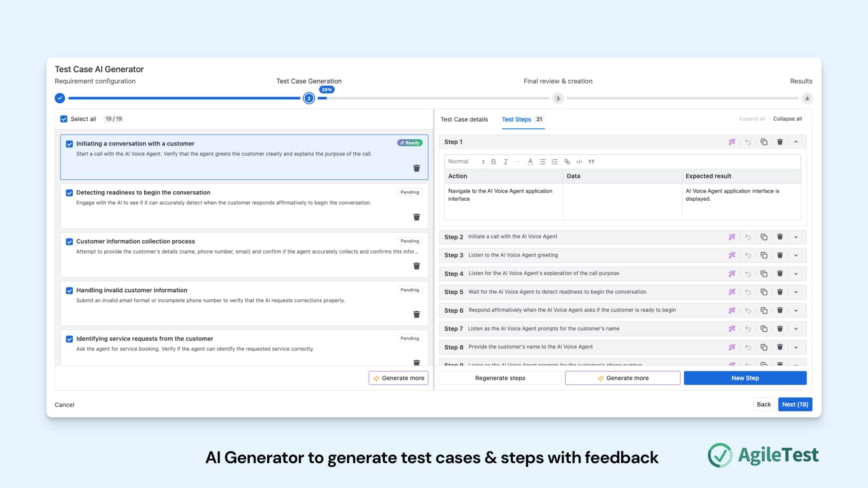The height and width of the screenshot is (488, 868).
Task: Toggle italic formatting in the step editor
Action: 505,162
